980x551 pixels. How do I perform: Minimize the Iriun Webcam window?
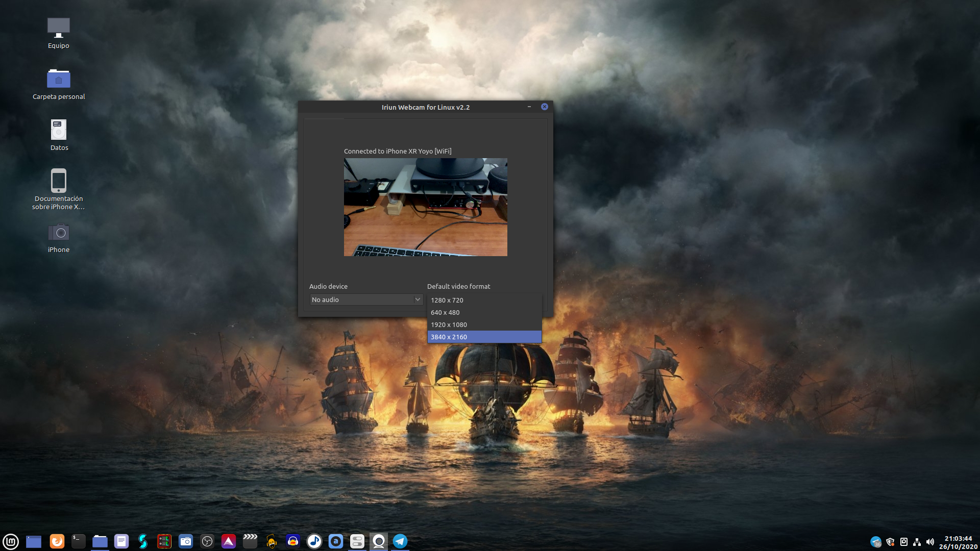(529, 107)
